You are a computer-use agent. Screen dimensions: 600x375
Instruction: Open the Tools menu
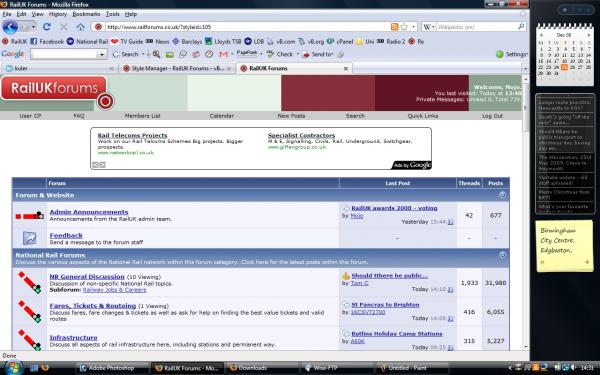pos(112,14)
